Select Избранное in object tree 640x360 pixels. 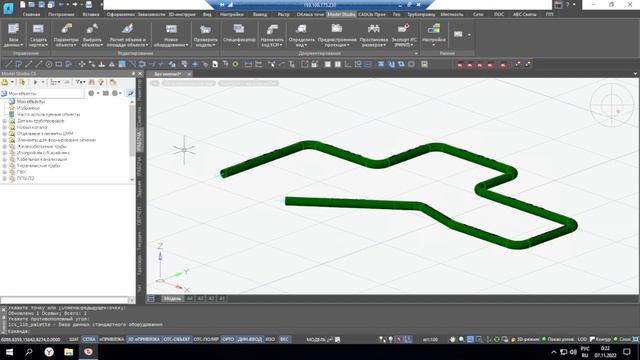28,108
